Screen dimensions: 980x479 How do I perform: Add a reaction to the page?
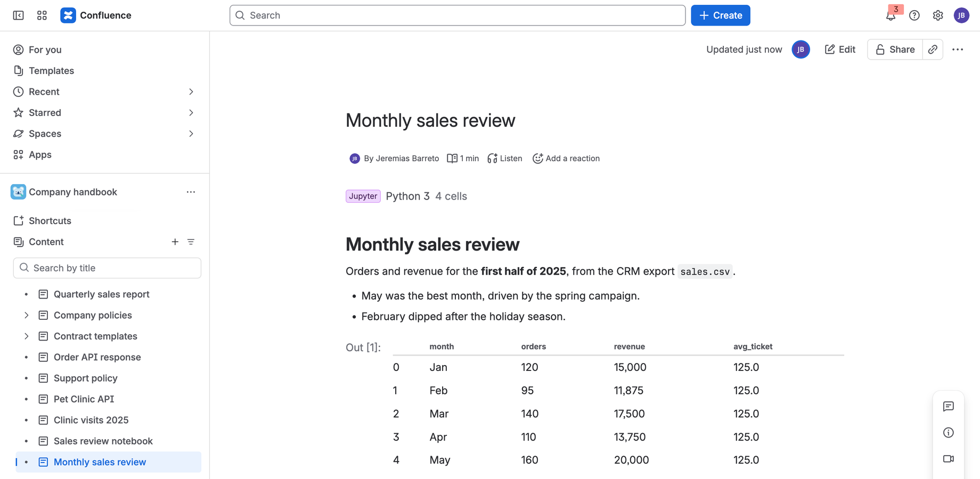point(566,159)
